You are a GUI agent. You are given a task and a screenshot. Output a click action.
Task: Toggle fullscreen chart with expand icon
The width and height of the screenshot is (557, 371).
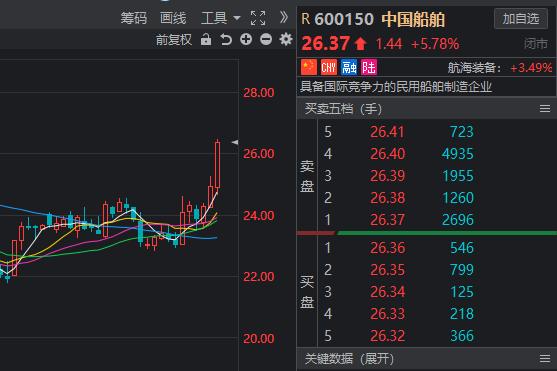point(258,18)
